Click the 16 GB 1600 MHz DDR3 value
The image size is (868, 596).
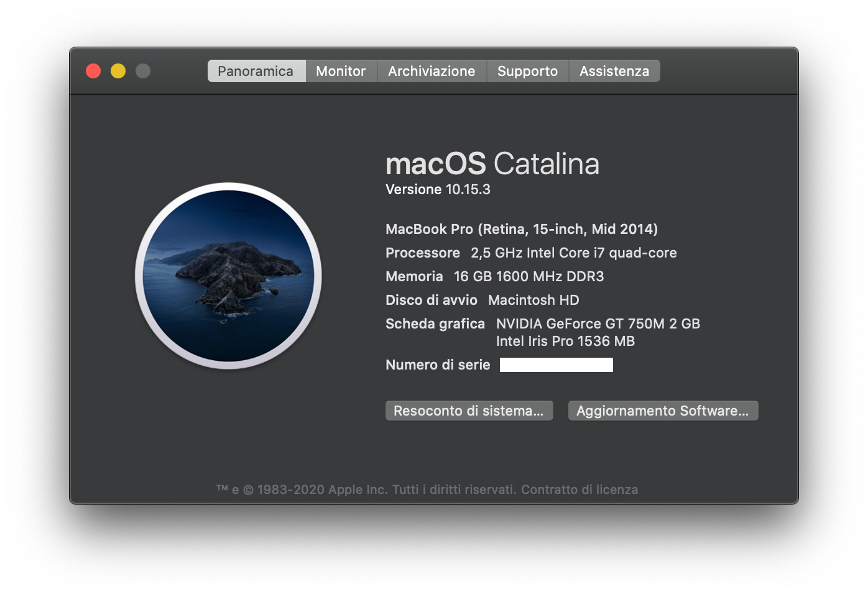[x=529, y=276]
